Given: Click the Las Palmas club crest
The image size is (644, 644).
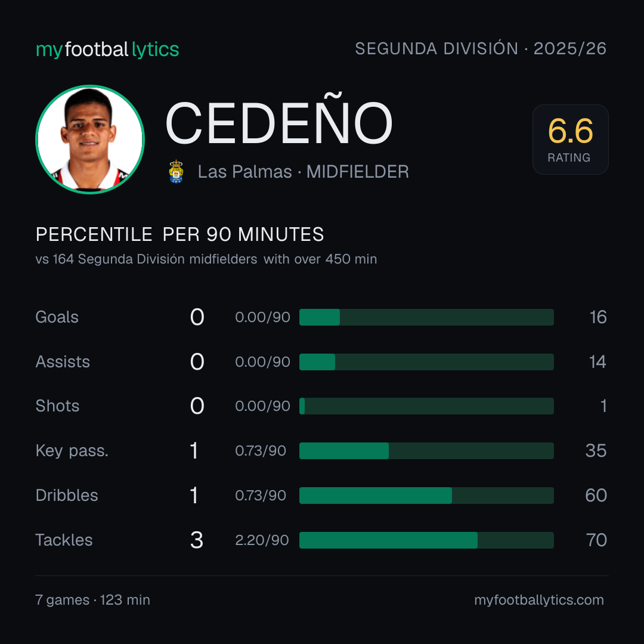Looking at the screenshot, I should click(176, 172).
